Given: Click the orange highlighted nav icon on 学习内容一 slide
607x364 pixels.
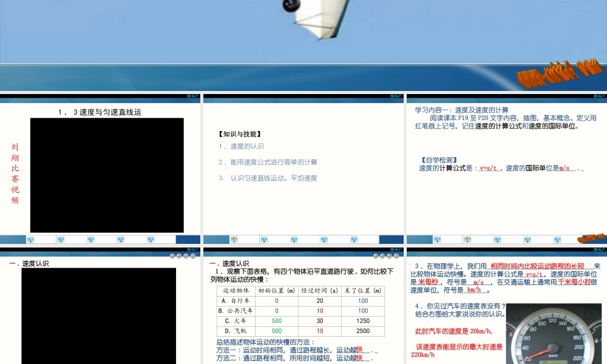Looking at the screenshot, I should point(467,240).
